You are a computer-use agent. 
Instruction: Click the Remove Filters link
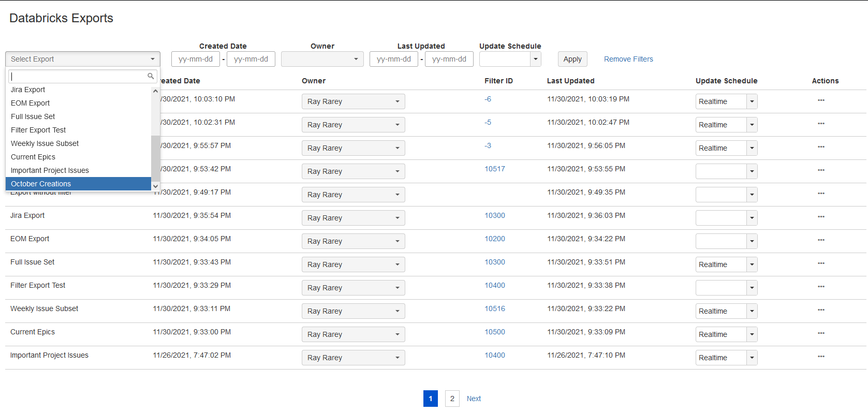coord(628,59)
